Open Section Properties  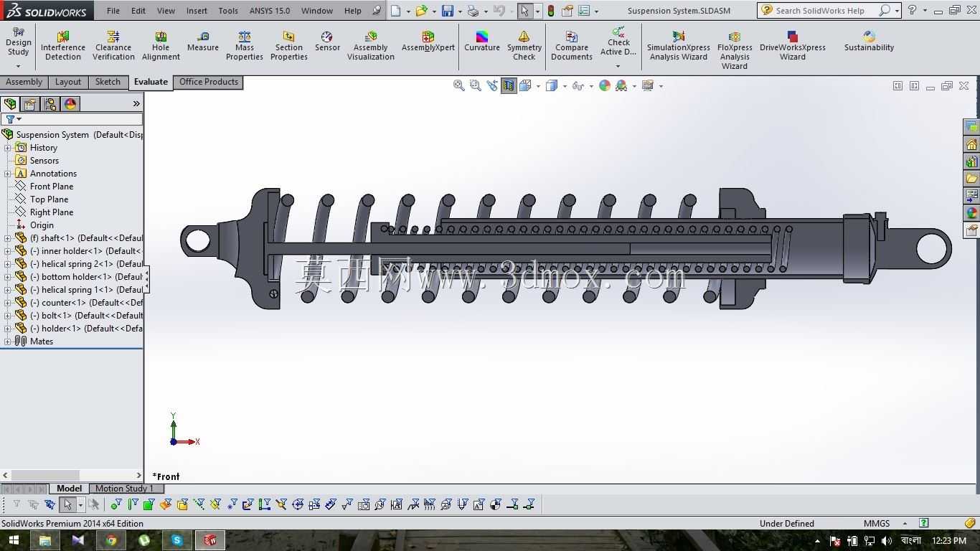click(x=289, y=46)
